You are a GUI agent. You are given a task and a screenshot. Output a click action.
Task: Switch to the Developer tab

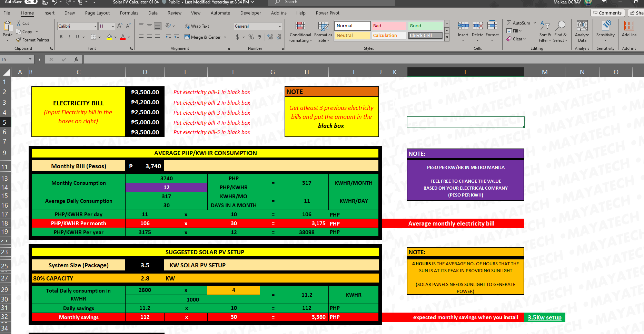click(250, 13)
